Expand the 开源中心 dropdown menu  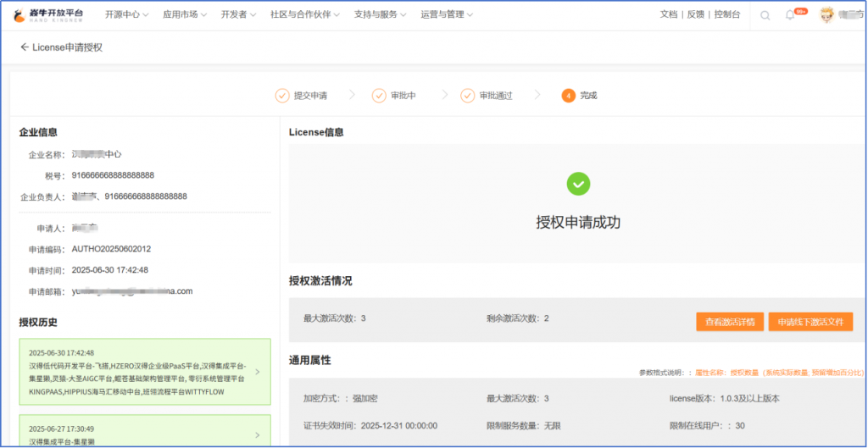pos(126,14)
